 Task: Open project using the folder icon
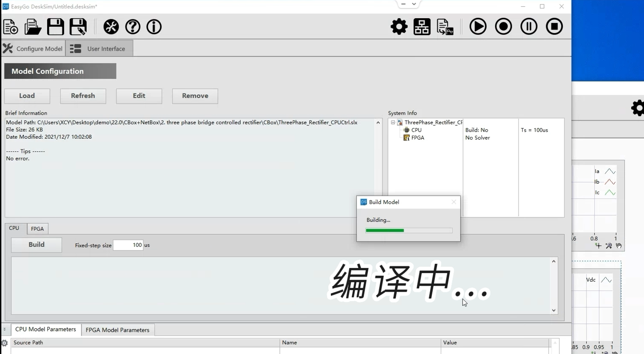coord(33,27)
